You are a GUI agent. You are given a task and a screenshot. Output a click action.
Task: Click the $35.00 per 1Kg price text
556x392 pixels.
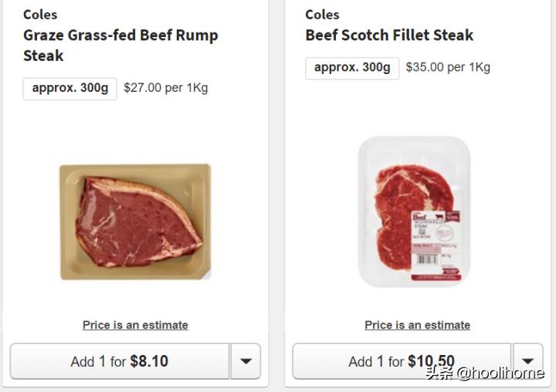(x=448, y=67)
